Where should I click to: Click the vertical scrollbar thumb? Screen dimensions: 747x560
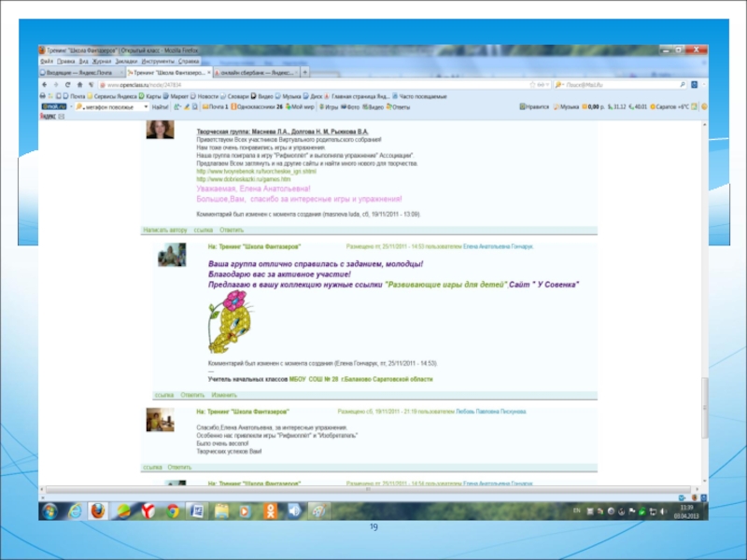[x=705, y=408]
